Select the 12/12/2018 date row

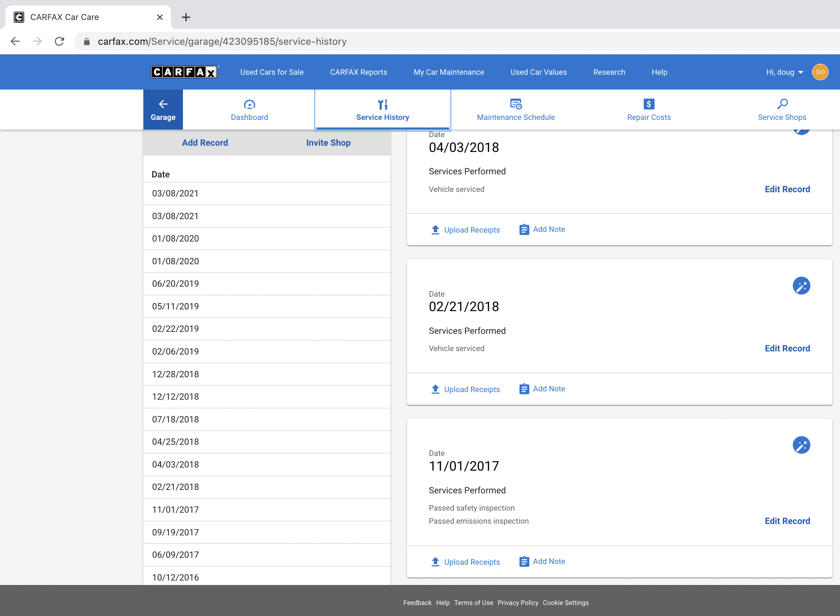267,397
